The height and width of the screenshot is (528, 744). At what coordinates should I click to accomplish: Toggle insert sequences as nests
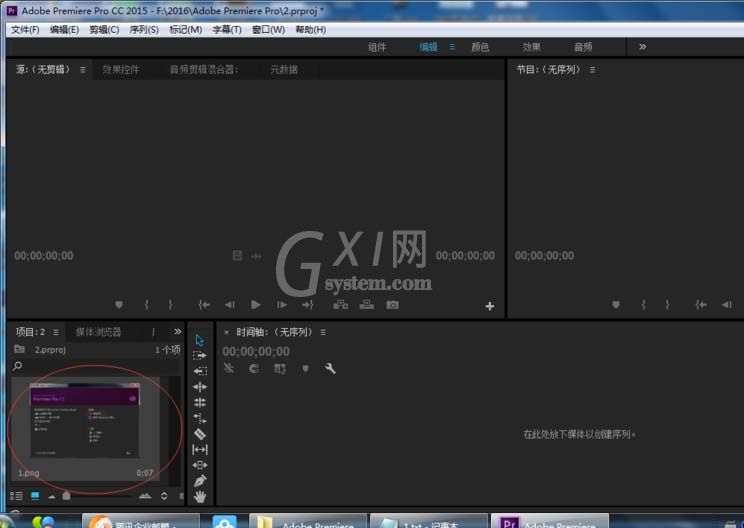pyautogui.click(x=229, y=368)
